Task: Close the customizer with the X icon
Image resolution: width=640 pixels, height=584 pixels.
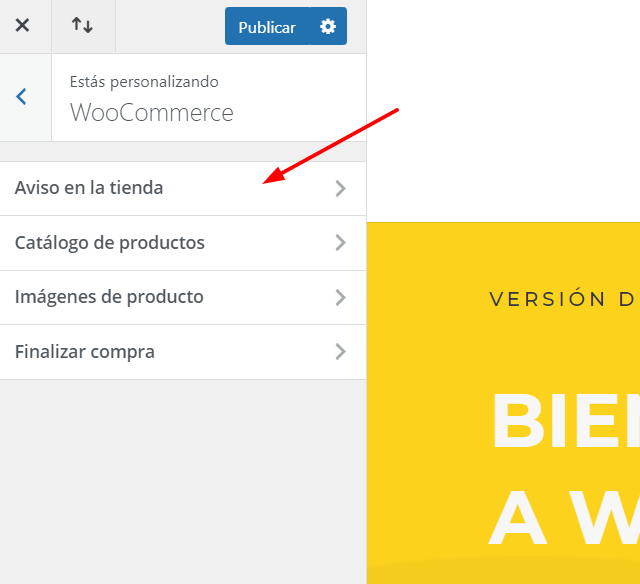Action: (22, 26)
